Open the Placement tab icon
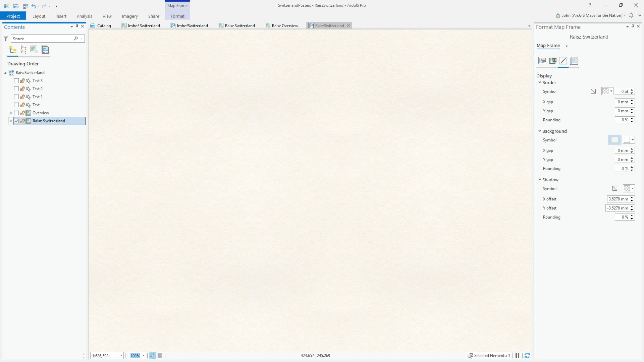Screen dimensions: 644x362 574,61
